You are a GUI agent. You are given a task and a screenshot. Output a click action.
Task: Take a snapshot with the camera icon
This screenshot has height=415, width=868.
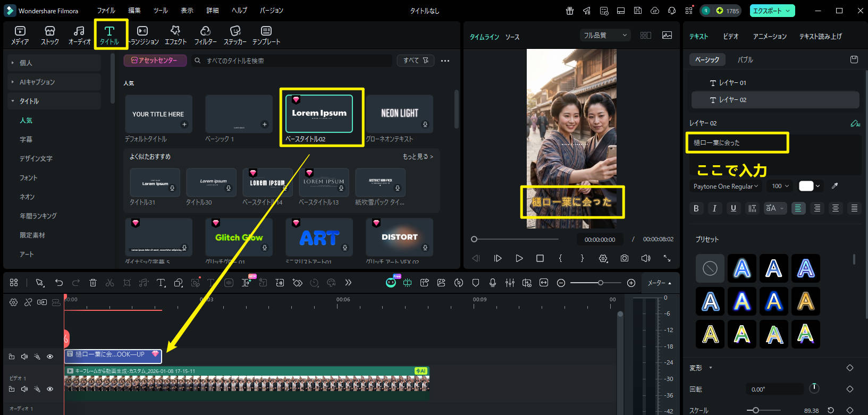point(625,258)
